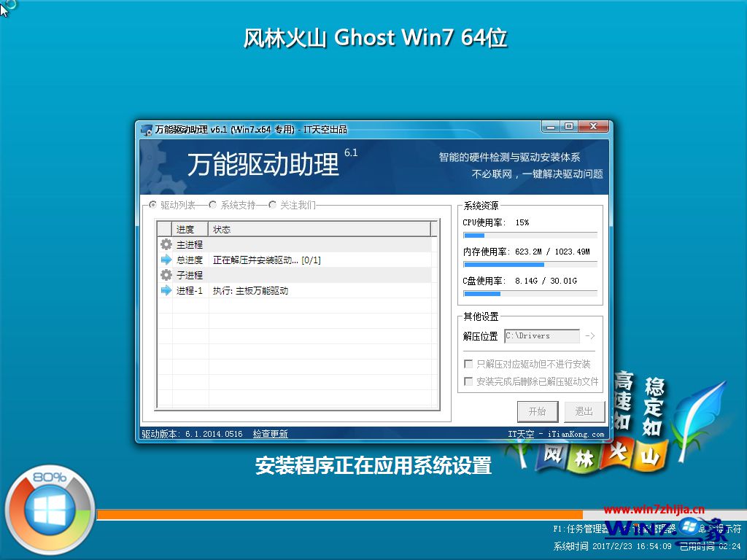The image size is (747, 560).
Task: Minimize the 万能驱动助理 window
Action: [551, 127]
